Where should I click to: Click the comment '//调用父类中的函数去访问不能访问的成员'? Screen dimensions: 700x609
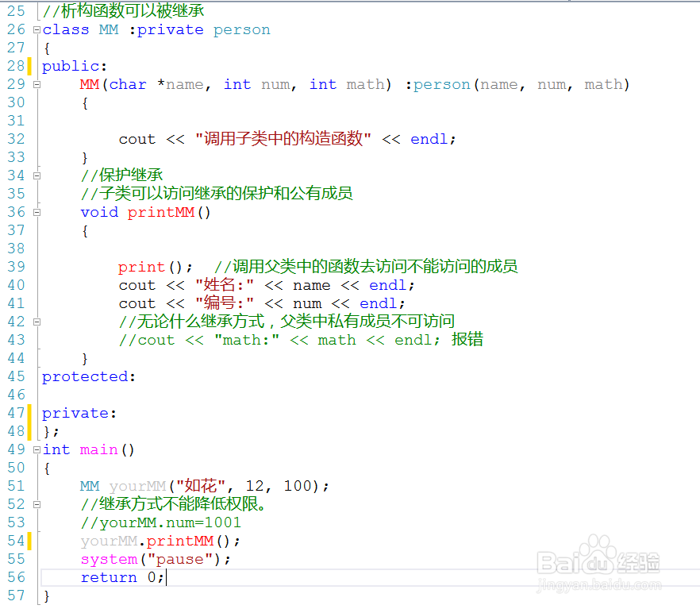(x=366, y=267)
